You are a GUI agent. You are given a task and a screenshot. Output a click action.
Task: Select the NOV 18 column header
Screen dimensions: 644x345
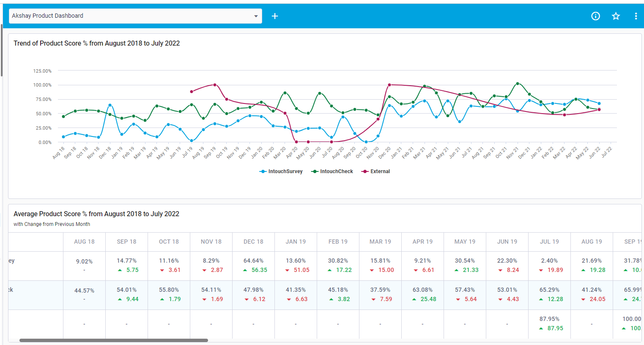click(x=211, y=242)
